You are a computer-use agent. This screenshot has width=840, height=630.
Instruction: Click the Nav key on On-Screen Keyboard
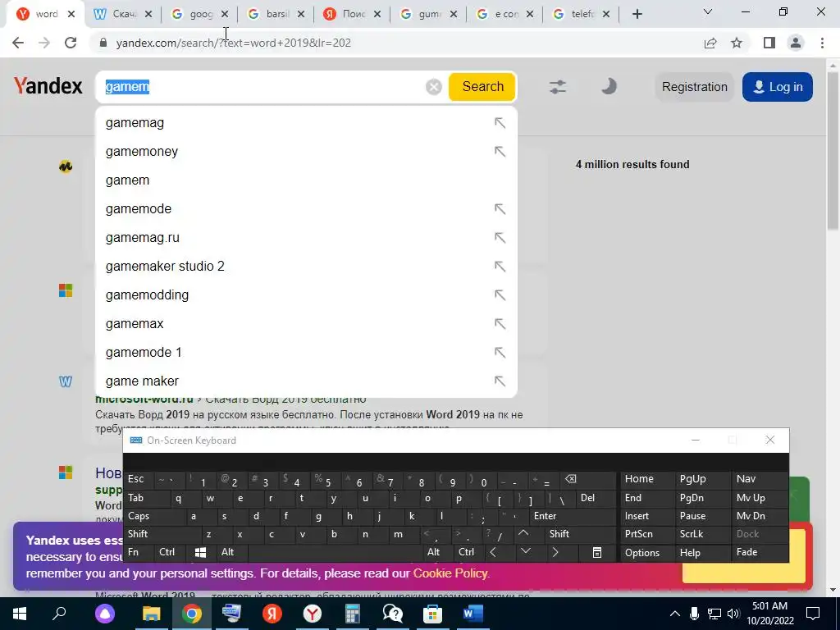760,479
